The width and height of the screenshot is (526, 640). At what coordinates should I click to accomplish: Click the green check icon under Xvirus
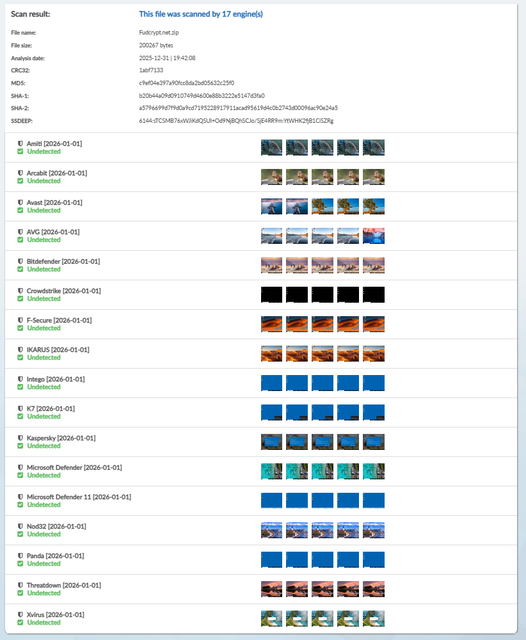click(20, 622)
